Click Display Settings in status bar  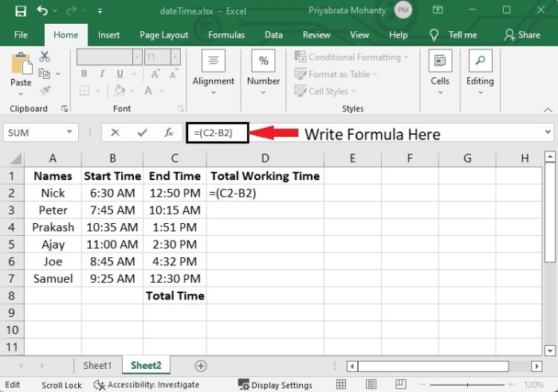tap(275, 386)
